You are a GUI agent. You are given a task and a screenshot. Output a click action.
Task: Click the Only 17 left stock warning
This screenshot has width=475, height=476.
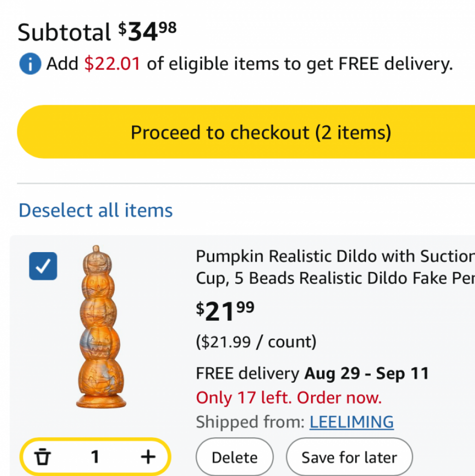pyautogui.click(x=289, y=397)
